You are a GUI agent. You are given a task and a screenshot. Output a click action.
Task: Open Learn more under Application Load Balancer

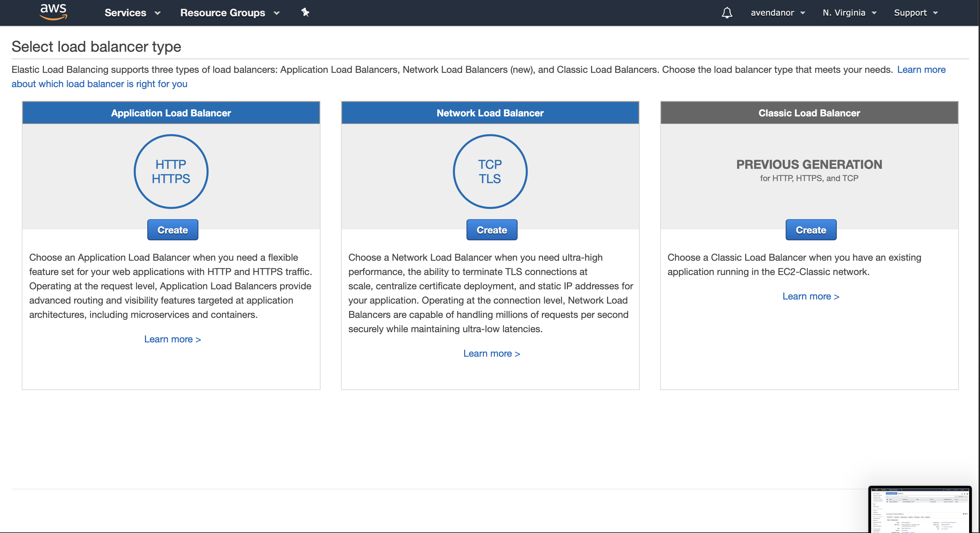[x=172, y=339]
